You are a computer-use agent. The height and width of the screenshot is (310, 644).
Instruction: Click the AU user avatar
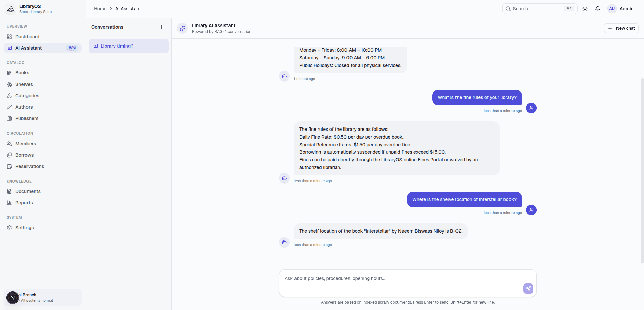tap(612, 9)
